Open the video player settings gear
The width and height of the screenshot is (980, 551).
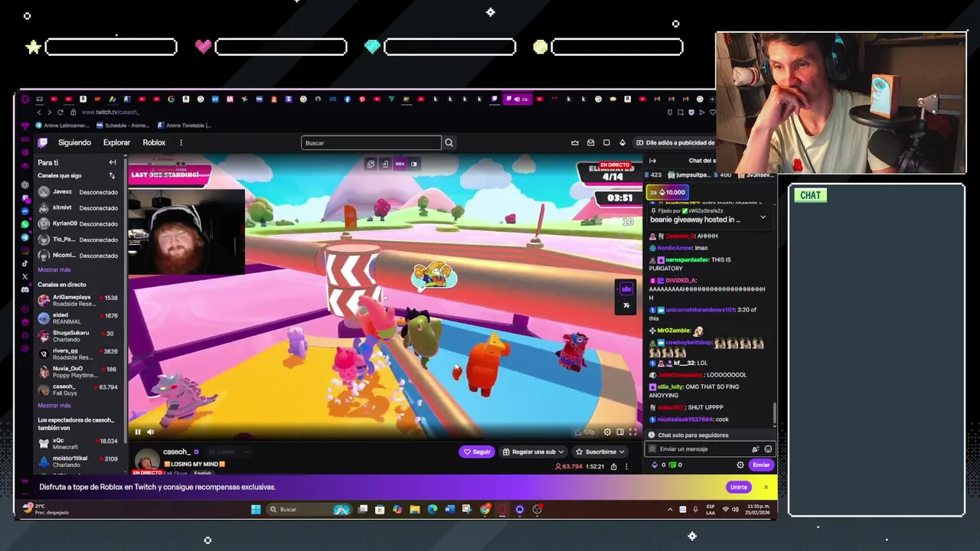tap(607, 432)
